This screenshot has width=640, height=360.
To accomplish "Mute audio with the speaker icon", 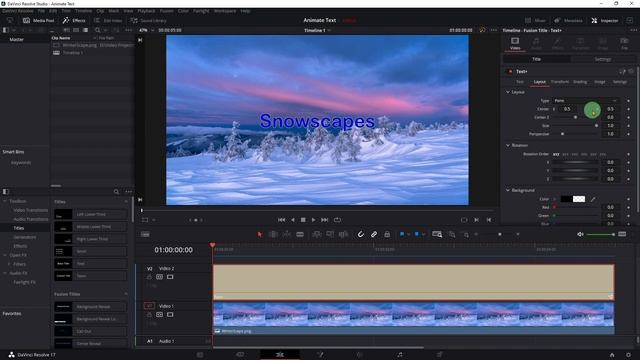I will 580,234.
